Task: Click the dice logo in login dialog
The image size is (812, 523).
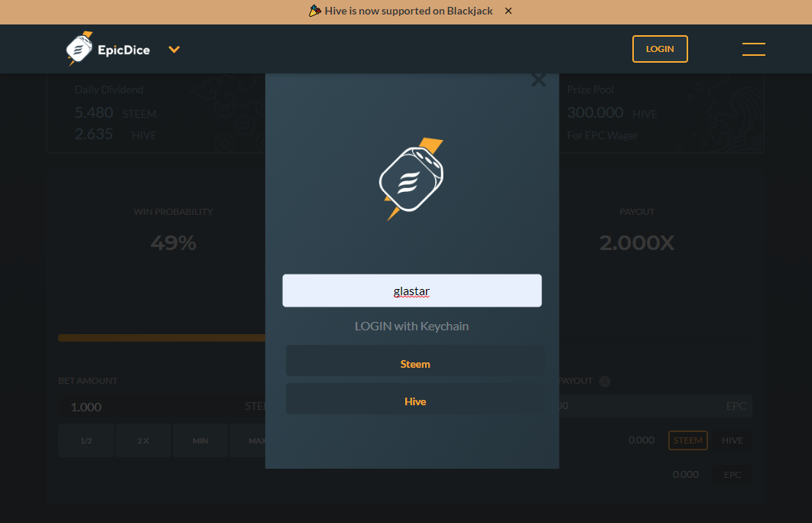Action: tap(411, 179)
